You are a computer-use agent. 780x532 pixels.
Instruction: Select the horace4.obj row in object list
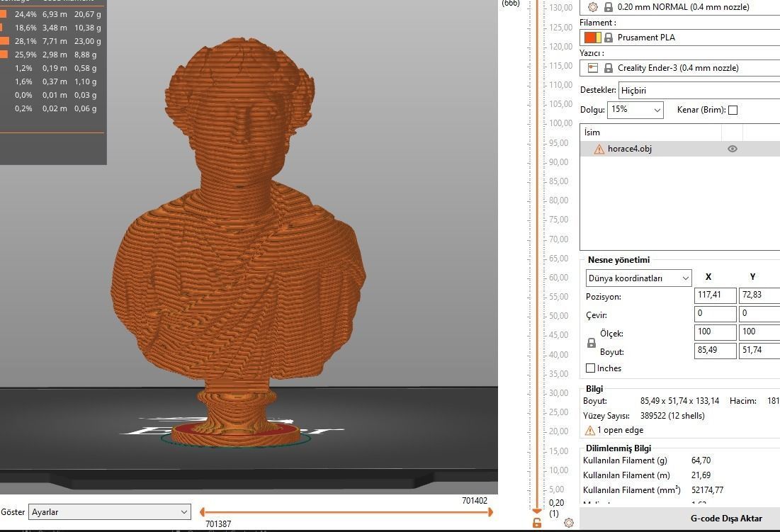(x=679, y=149)
